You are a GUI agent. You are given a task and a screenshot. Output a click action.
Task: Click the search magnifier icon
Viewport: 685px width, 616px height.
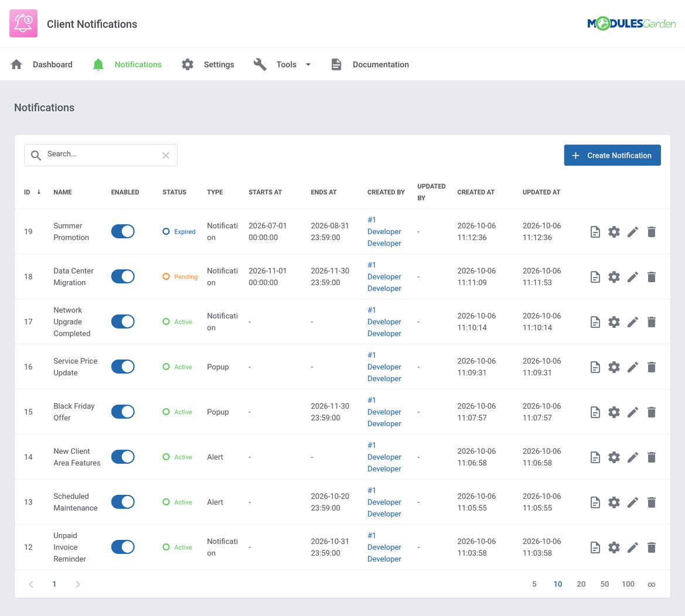click(36, 155)
